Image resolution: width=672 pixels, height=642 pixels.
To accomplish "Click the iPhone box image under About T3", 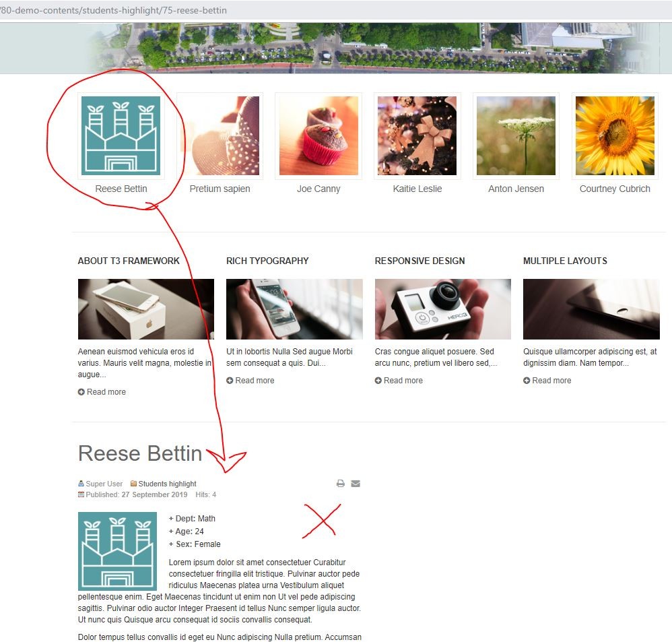I will coord(145,309).
